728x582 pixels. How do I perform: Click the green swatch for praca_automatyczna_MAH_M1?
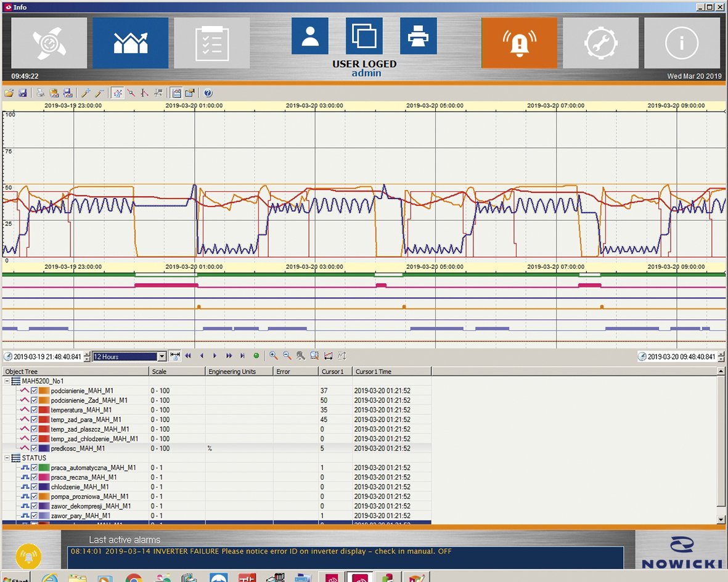tap(44, 468)
